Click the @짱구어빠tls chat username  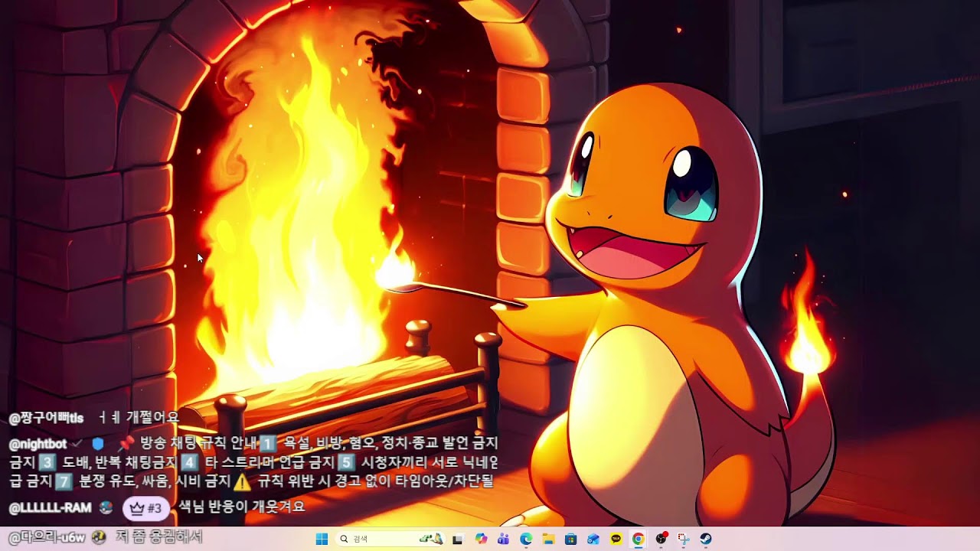[46, 418]
